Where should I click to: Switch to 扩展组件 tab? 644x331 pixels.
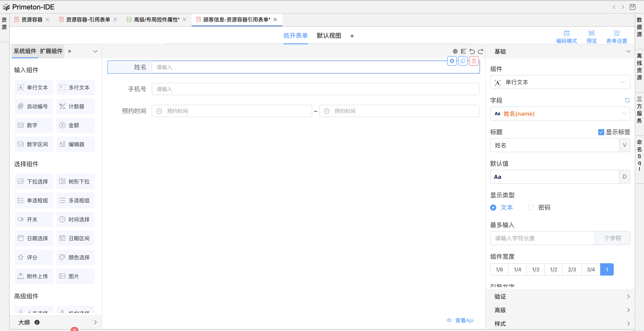click(51, 51)
